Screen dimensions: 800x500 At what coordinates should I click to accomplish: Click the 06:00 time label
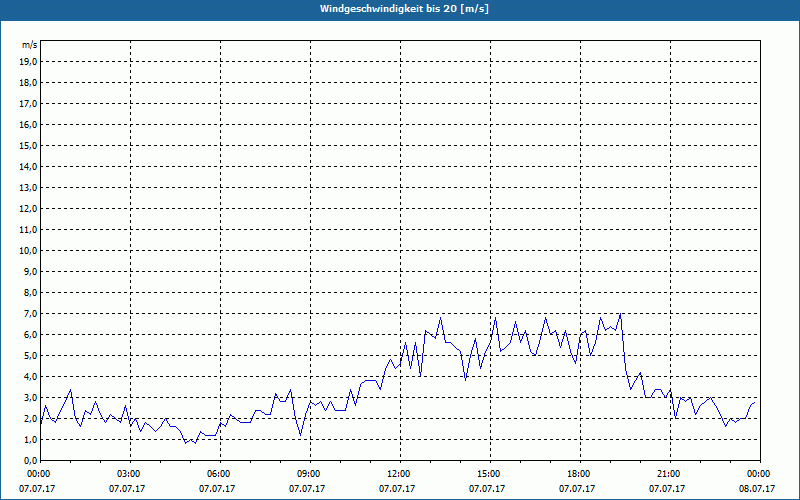[220, 474]
